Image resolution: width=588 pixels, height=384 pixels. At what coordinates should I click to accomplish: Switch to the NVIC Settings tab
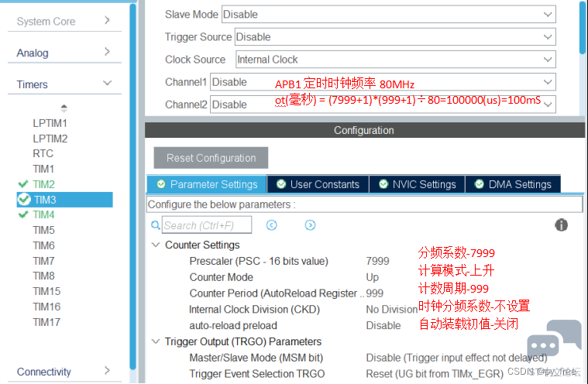coord(417,184)
